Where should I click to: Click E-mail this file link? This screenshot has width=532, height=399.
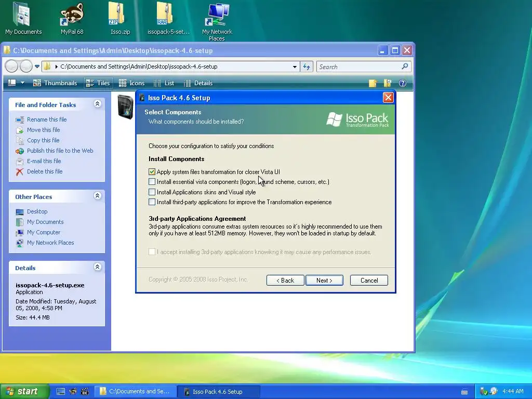pos(44,161)
